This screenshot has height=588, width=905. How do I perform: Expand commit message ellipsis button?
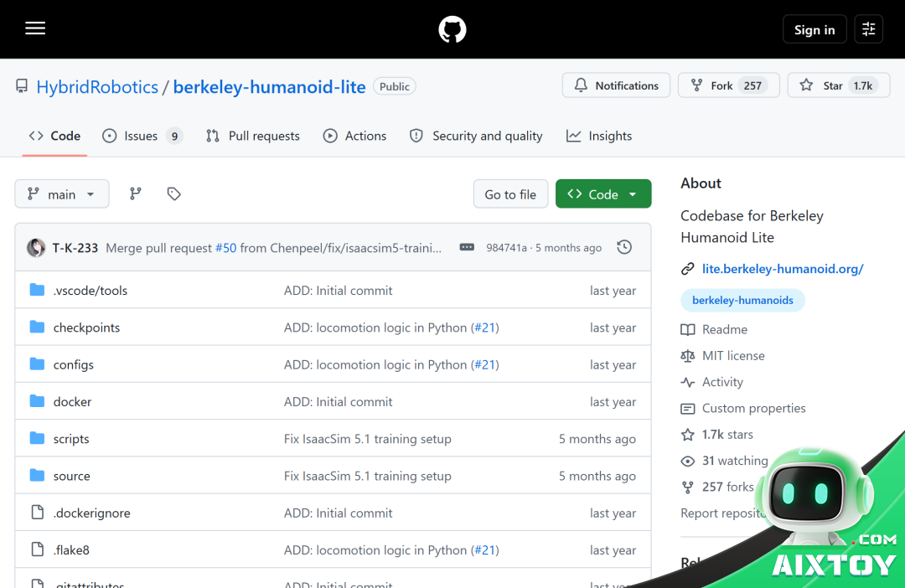(467, 247)
